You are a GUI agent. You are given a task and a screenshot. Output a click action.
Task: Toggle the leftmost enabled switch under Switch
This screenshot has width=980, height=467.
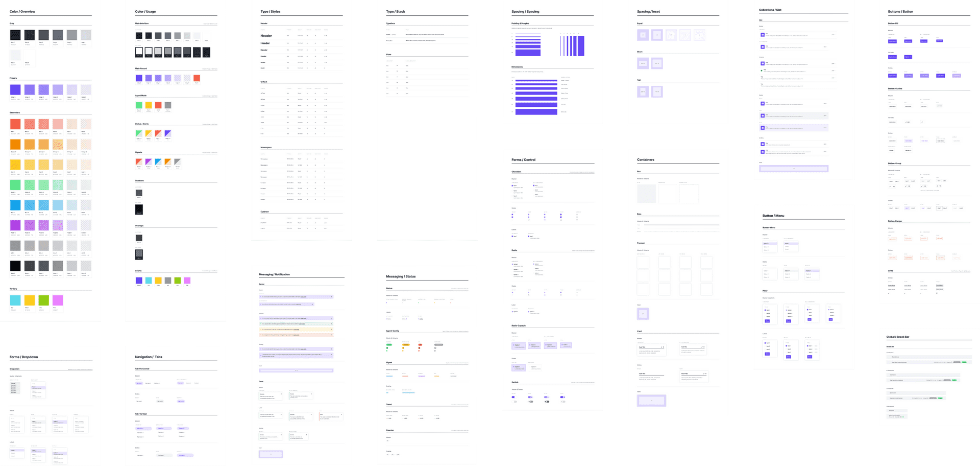coord(513,397)
